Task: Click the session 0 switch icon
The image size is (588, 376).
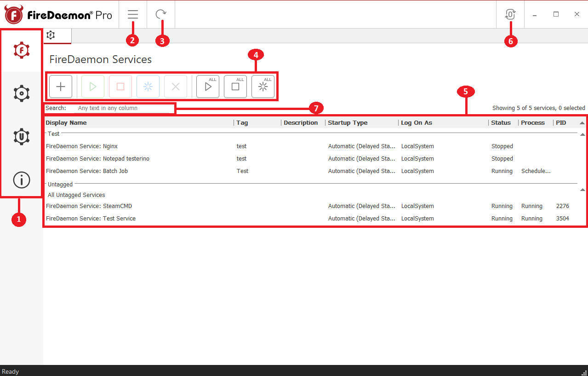Action: coord(510,14)
